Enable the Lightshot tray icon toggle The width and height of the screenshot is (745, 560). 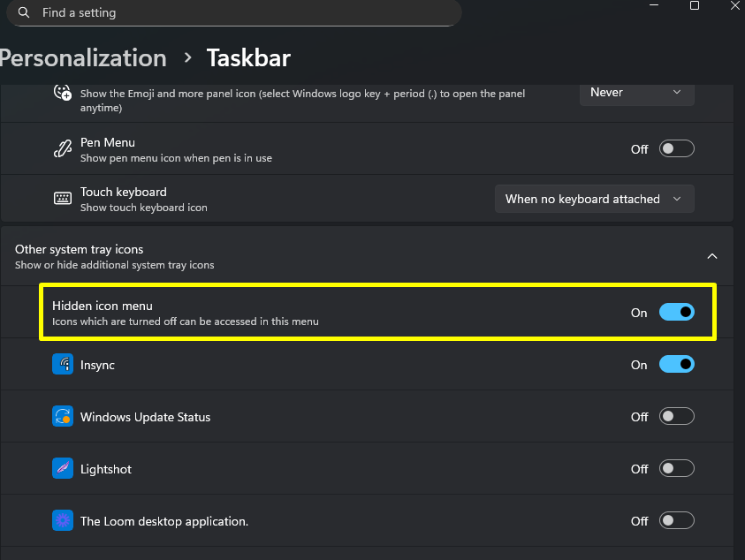pos(676,469)
